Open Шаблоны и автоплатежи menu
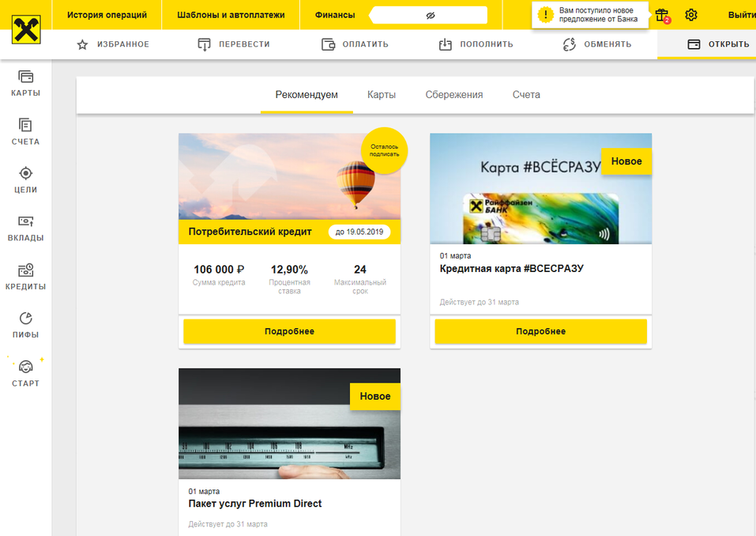The image size is (756, 536). 231,15
